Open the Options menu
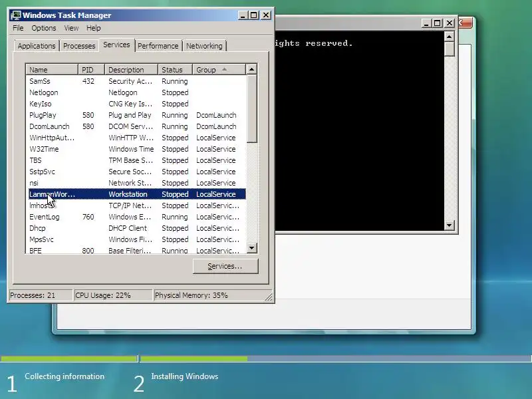 click(44, 28)
